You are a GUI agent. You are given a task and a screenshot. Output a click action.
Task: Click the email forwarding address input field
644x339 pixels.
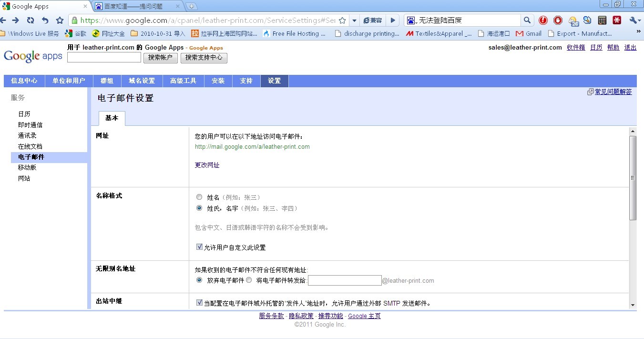point(345,280)
